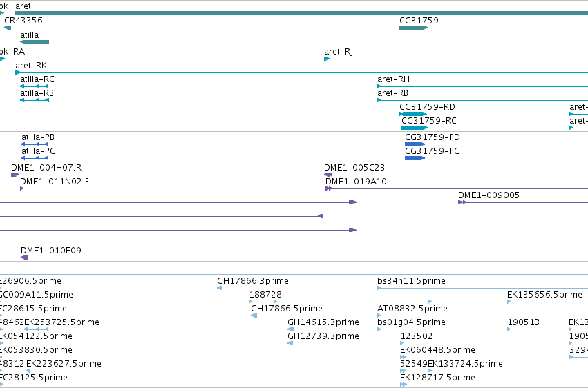Click the aret-RB transcript label
The height and width of the screenshot is (388, 588).
click(x=392, y=93)
